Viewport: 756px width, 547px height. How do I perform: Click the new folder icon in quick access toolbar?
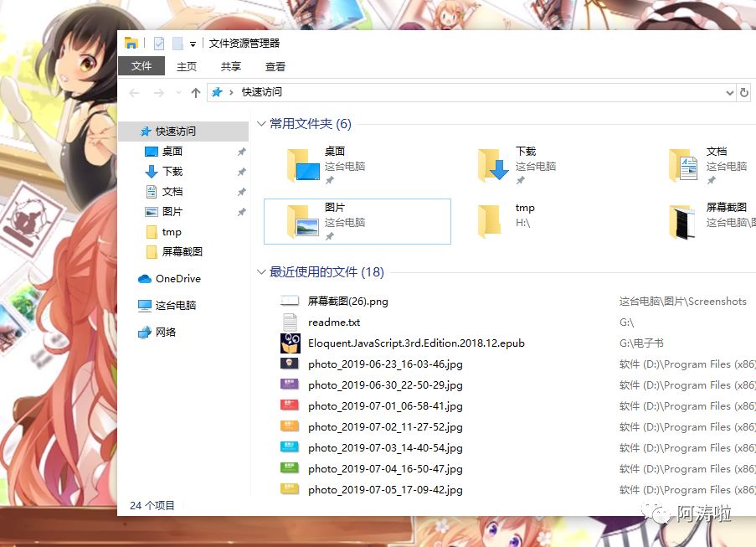pyautogui.click(x=178, y=44)
